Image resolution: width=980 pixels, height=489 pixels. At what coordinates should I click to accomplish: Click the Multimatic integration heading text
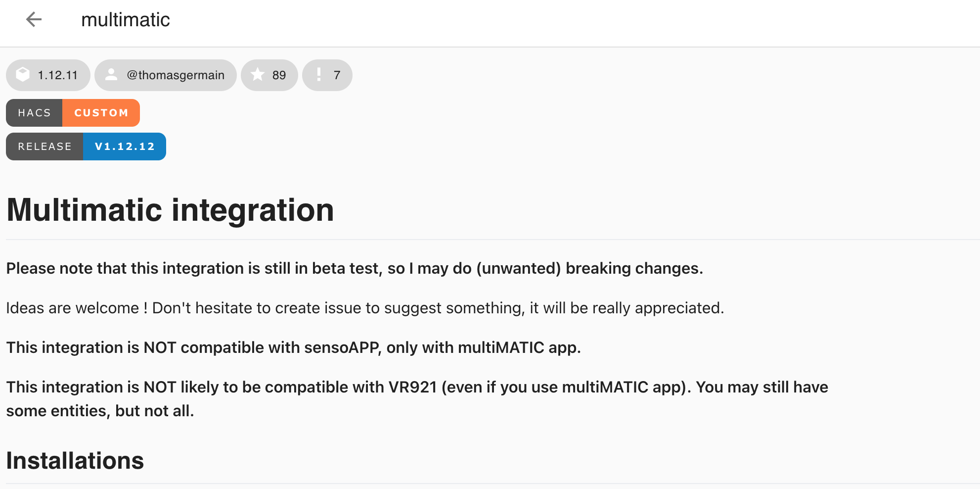click(x=170, y=210)
